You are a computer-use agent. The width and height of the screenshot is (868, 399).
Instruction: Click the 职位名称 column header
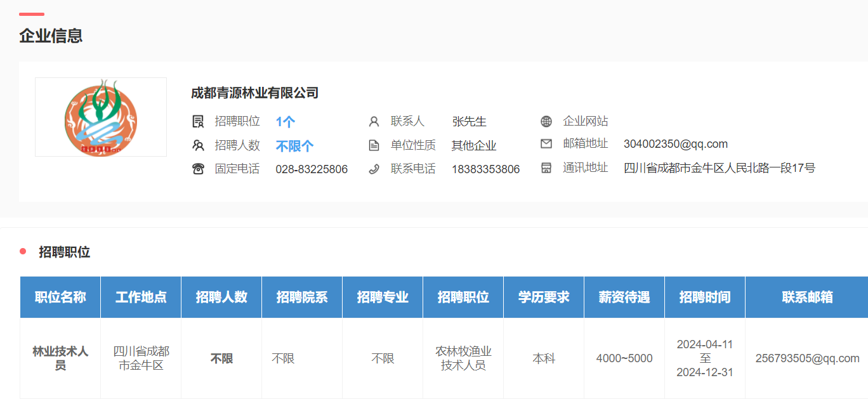(60, 297)
